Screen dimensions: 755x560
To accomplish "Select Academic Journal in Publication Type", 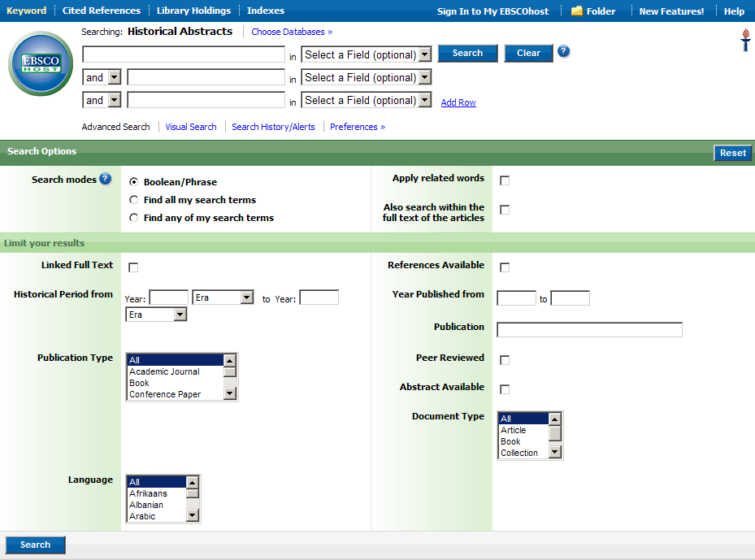I will pyautogui.click(x=176, y=371).
